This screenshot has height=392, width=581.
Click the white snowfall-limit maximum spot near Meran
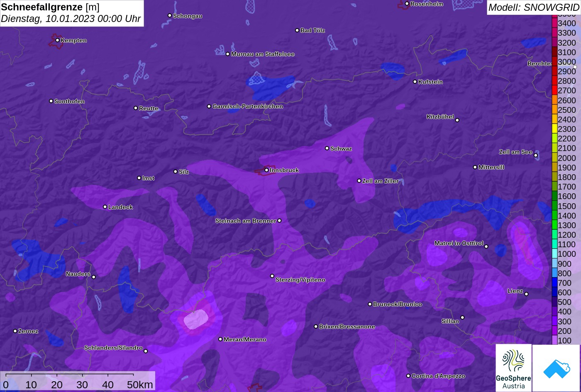196,319
